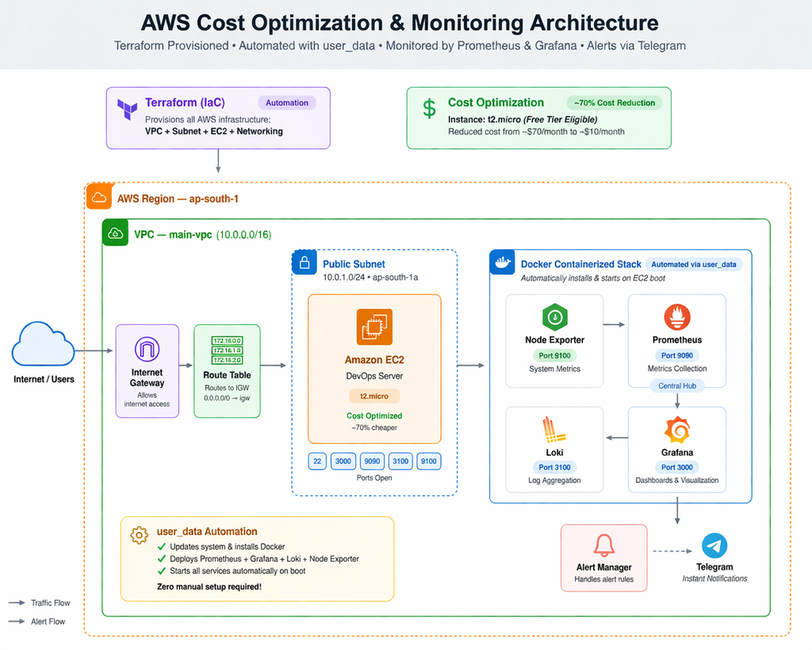Click the Central Hub badge
Screen dimensions: 812x650
[677, 386]
